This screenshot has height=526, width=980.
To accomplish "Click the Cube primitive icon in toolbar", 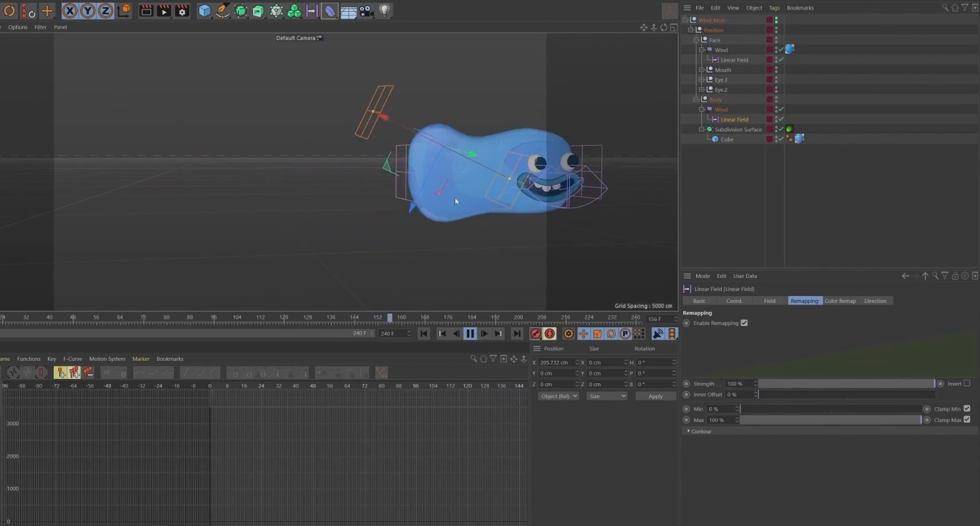I will 204,11.
